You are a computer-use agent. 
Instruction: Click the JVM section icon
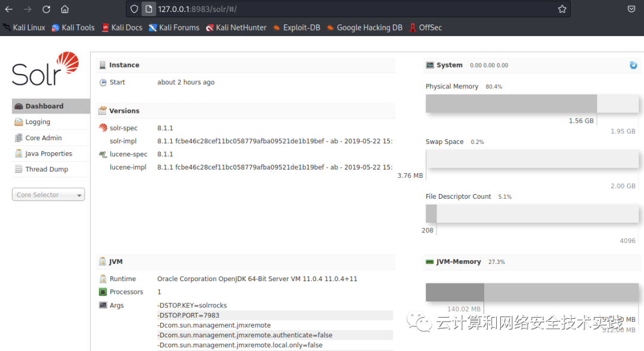point(103,261)
